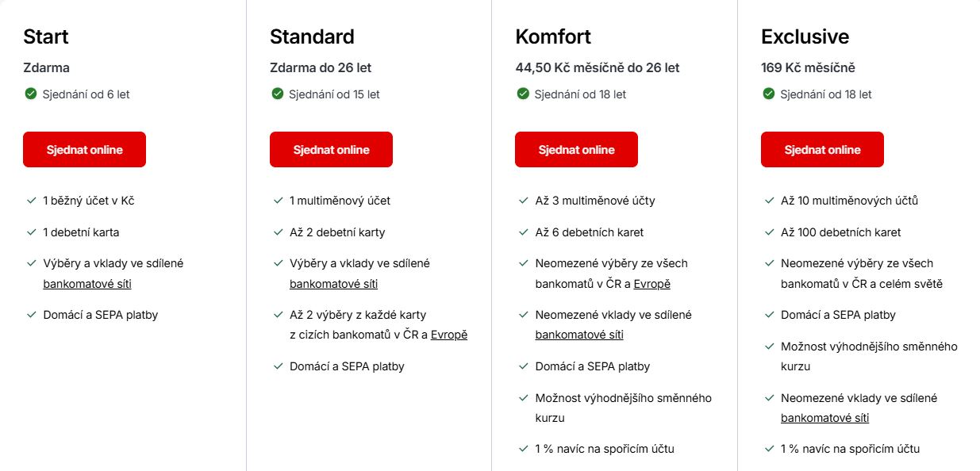Viewport: 980px width, 471px height.
Task: Order the Start plan with Sjednat online
Action: click(x=84, y=149)
